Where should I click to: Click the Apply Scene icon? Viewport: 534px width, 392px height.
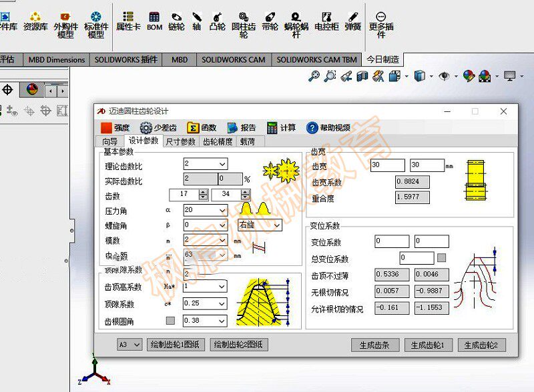485,76
